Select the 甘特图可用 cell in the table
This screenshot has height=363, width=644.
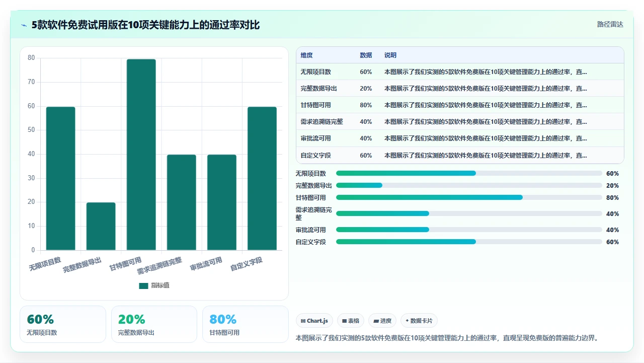(316, 105)
